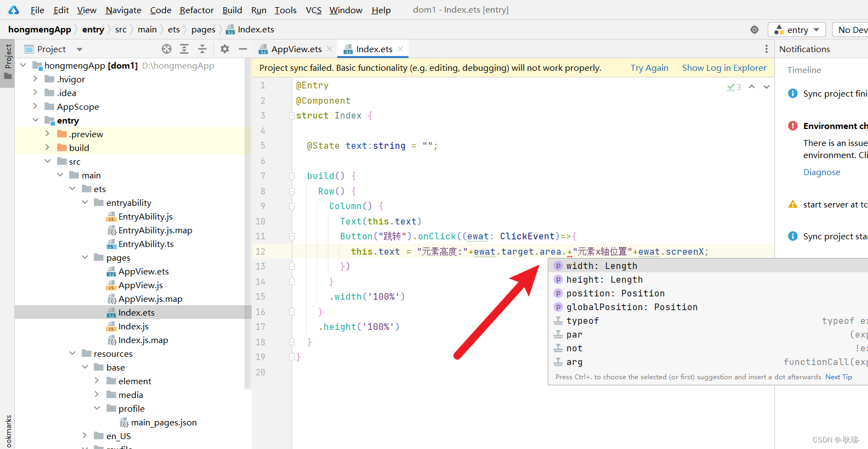This screenshot has width=868, height=449.
Task: Open the File menu
Action: point(37,10)
